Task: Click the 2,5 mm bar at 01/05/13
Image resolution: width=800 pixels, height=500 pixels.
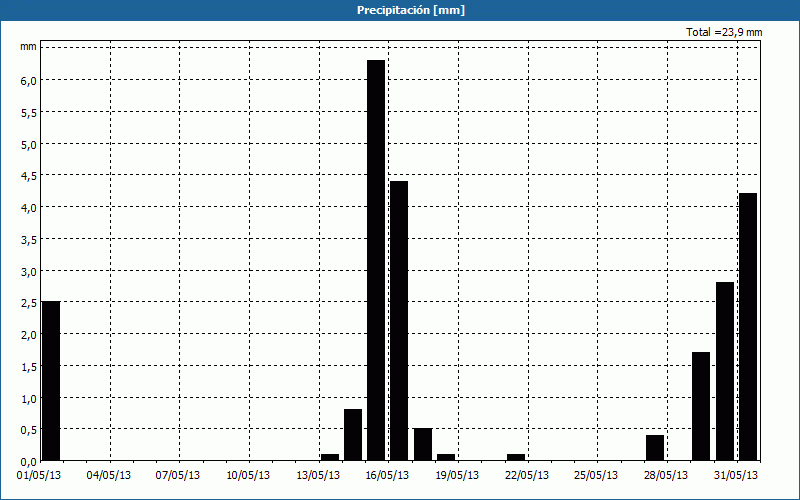Action: pos(51,381)
